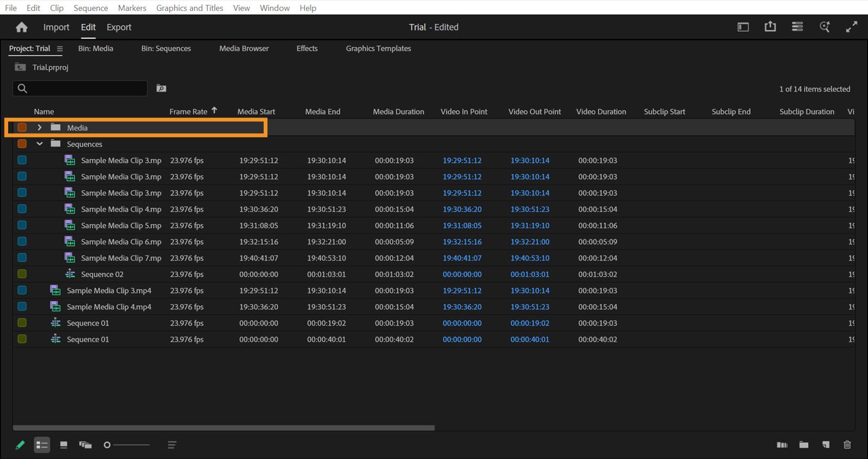Screen dimensions: 868x459
Task: Toggle full screen with the arrows icon
Action: coord(851,27)
